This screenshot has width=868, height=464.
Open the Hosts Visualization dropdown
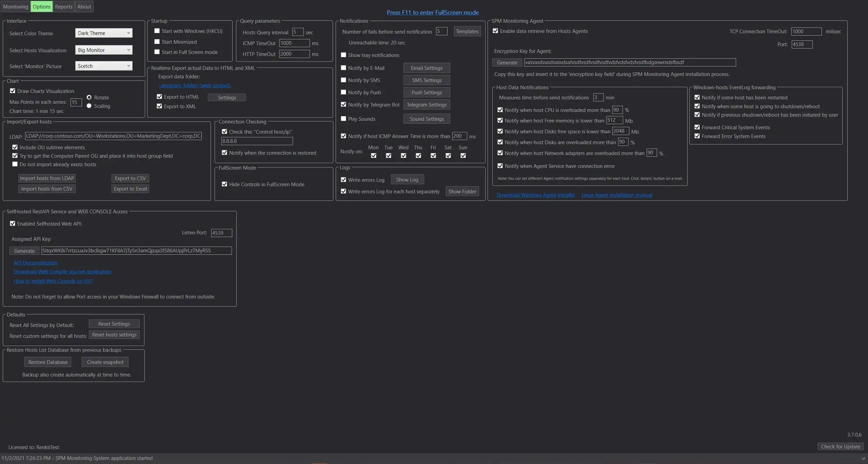(103, 50)
